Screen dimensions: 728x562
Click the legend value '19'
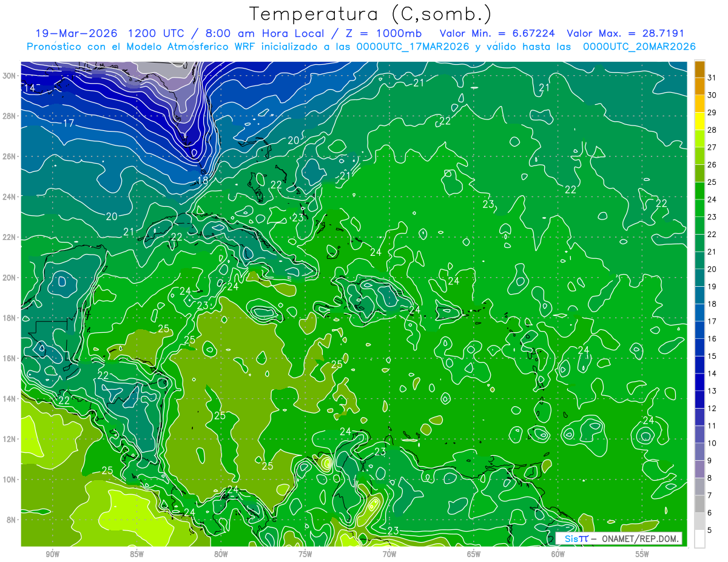click(x=712, y=287)
